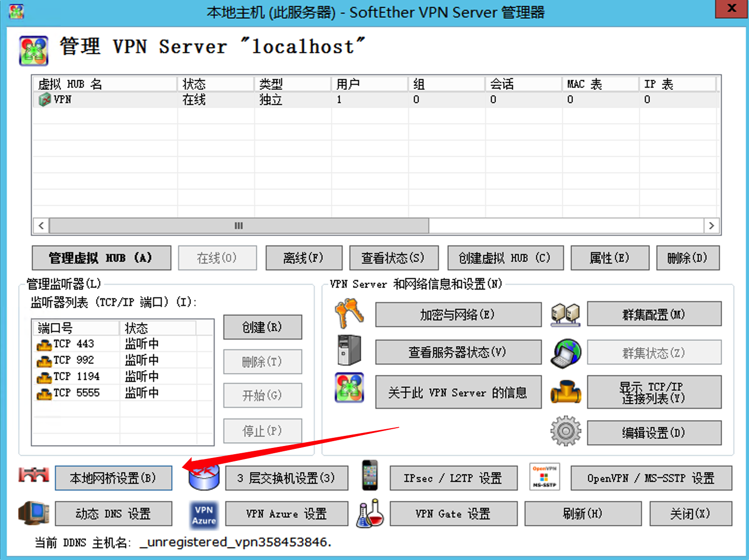Click the TCP 443 listener icon
This screenshot has width=749, height=560.
[44, 345]
